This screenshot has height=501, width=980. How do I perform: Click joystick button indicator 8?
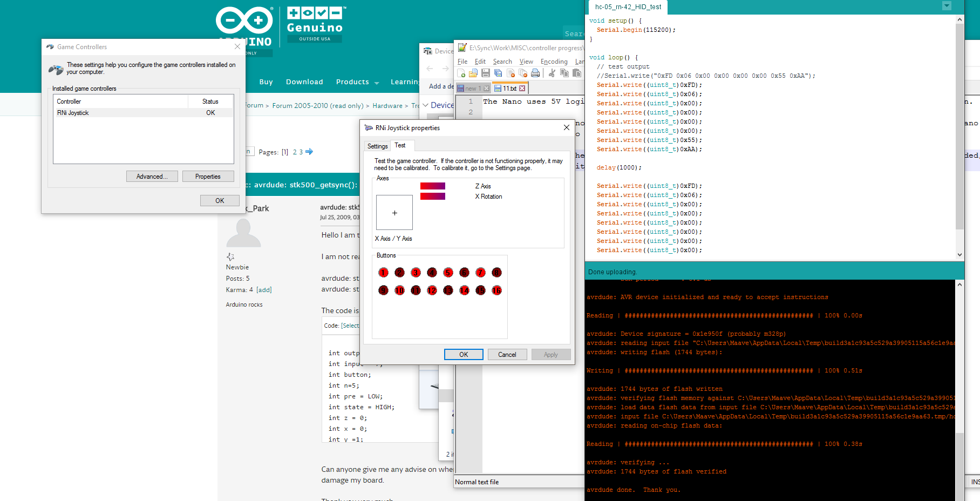click(496, 273)
